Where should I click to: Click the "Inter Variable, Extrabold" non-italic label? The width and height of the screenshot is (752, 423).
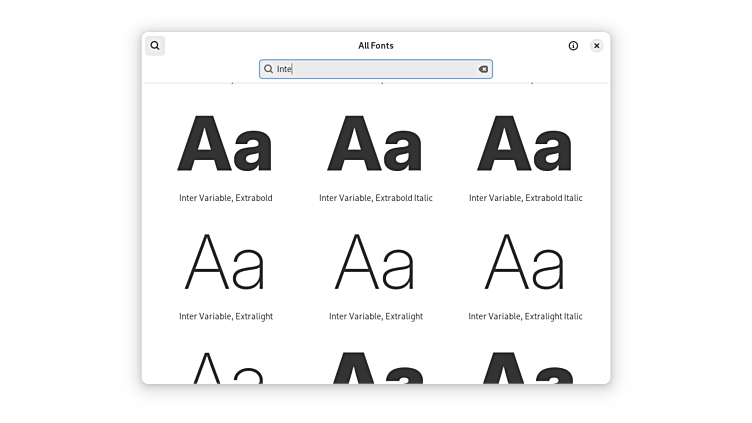coord(225,198)
